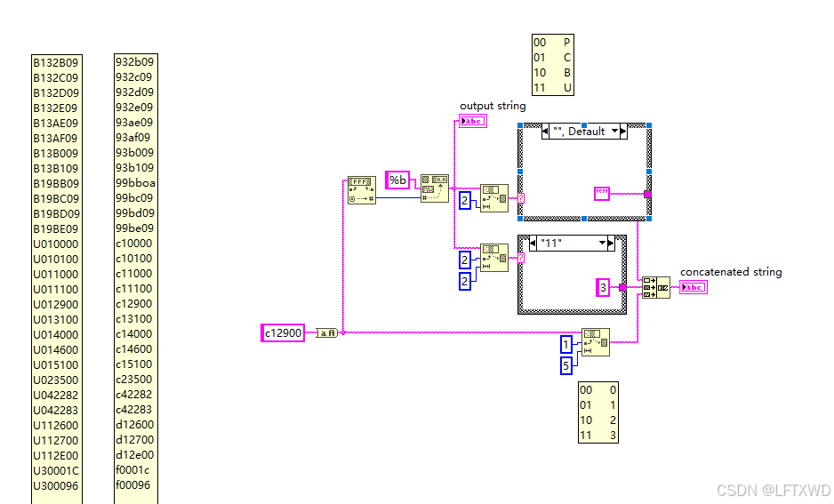Go to previous case of the Default case structure
This screenshot has height=504, width=834.
click(x=545, y=132)
